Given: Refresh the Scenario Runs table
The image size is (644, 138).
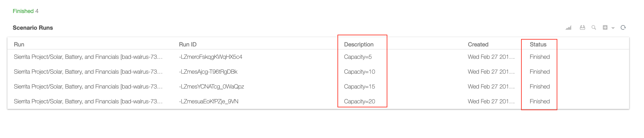Looking at the screenshot, I should 623,28.
